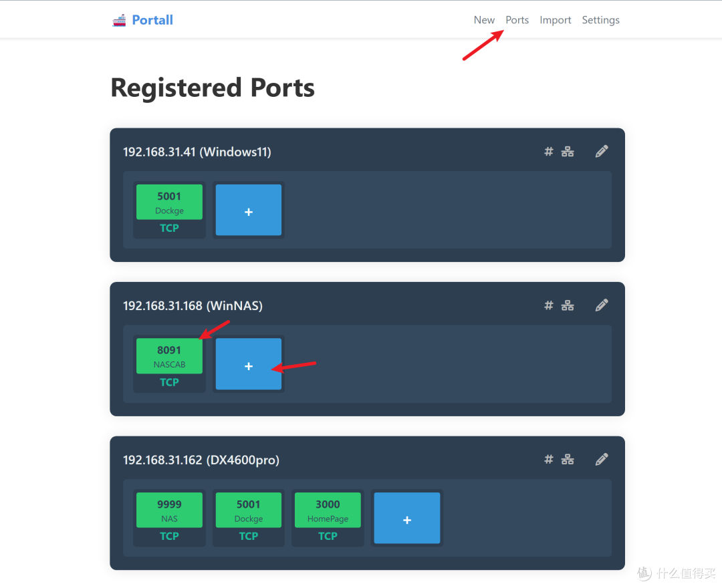Open the network map icon for 192.168.31.41
This screenshot has width=722, height=588.
coord(568,151)
